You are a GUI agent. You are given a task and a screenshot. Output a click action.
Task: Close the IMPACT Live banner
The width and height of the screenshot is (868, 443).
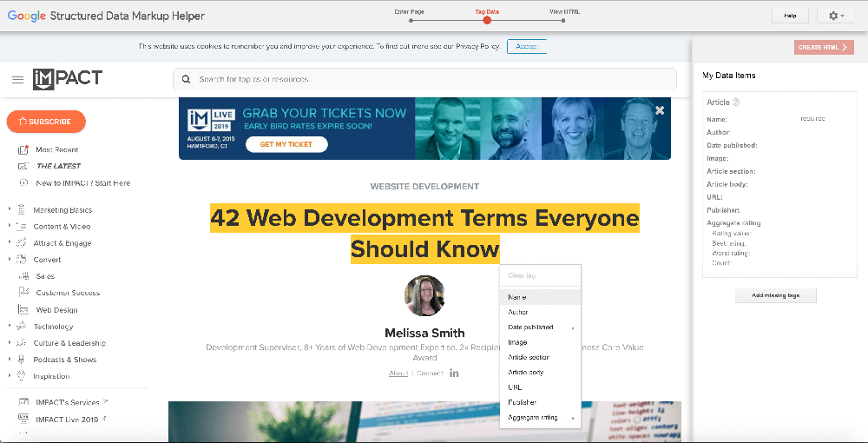[660, 110]
